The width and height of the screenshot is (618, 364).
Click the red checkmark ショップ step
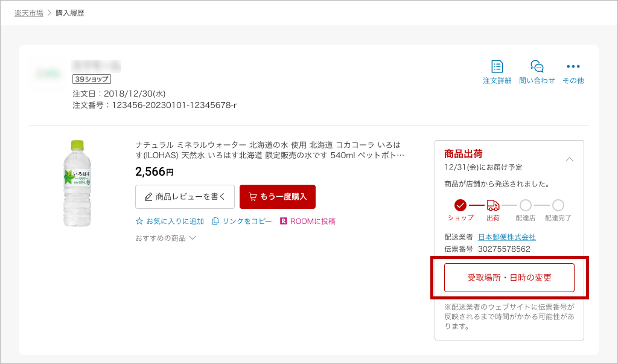(460, 205)
